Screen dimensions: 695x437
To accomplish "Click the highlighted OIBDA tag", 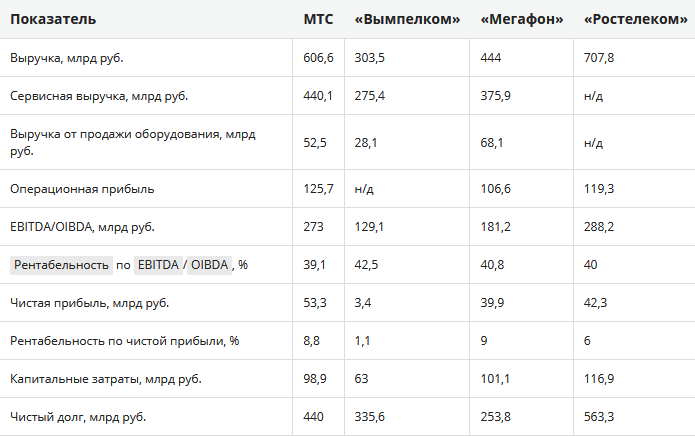I will tap(209, 265).
